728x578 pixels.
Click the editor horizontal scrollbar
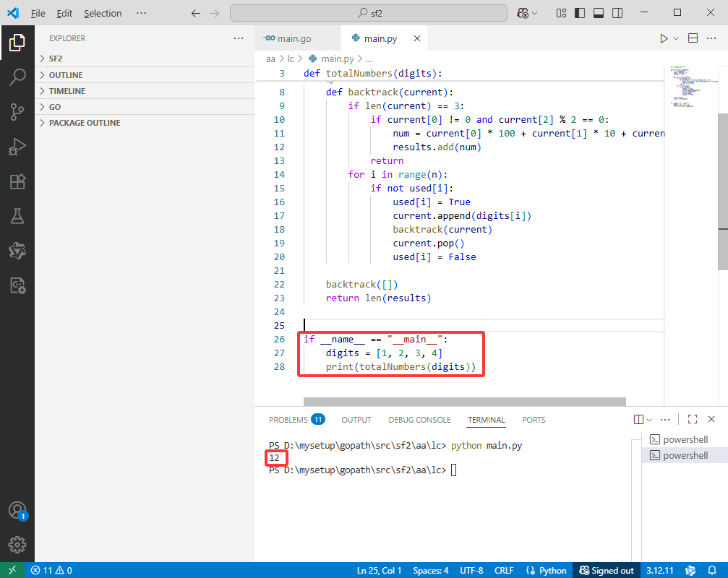[x=464, y=401]
